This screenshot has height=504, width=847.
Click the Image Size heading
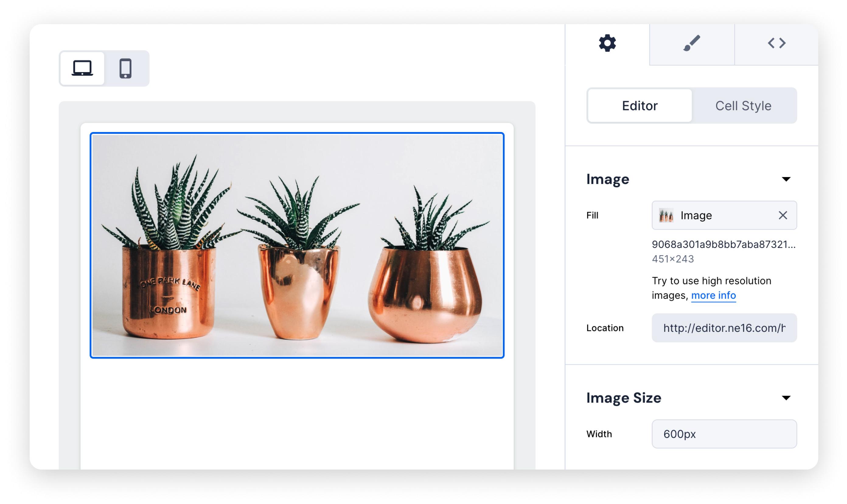623,398
